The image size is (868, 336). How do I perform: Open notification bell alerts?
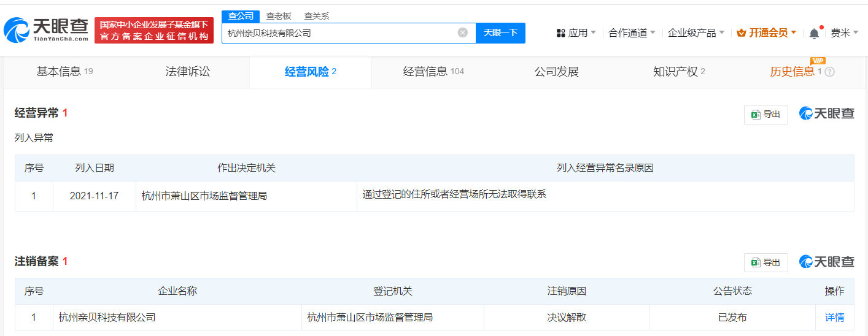pyautogui.click(x=814, y=33)
